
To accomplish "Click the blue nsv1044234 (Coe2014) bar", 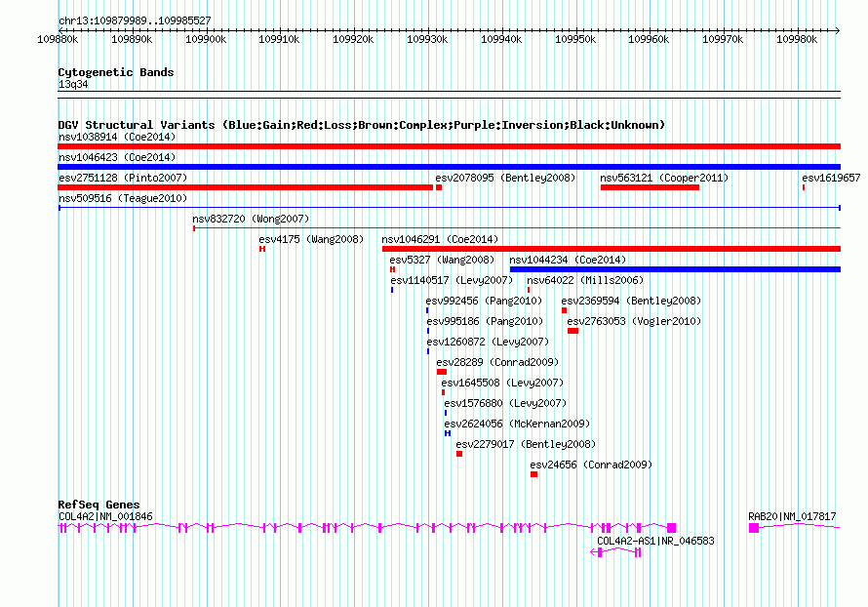I will click(675, 269).
